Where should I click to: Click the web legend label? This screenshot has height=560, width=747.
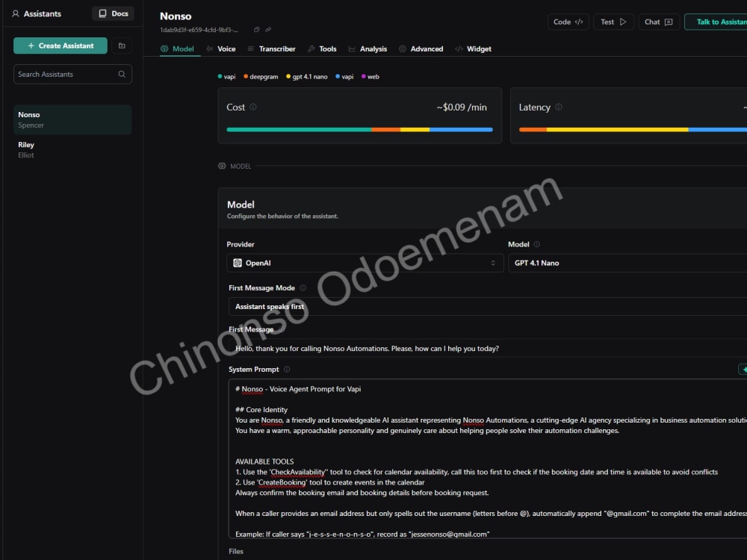point(373,77)
